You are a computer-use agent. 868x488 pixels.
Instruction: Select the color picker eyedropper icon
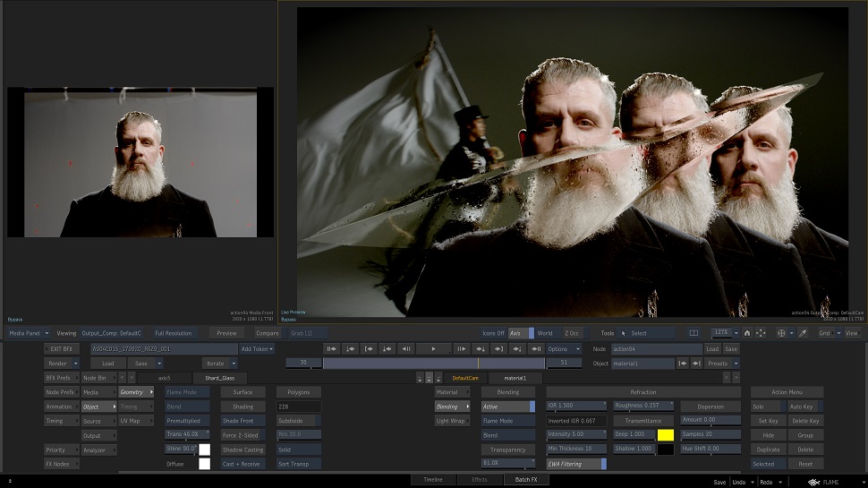click(803, 333)
